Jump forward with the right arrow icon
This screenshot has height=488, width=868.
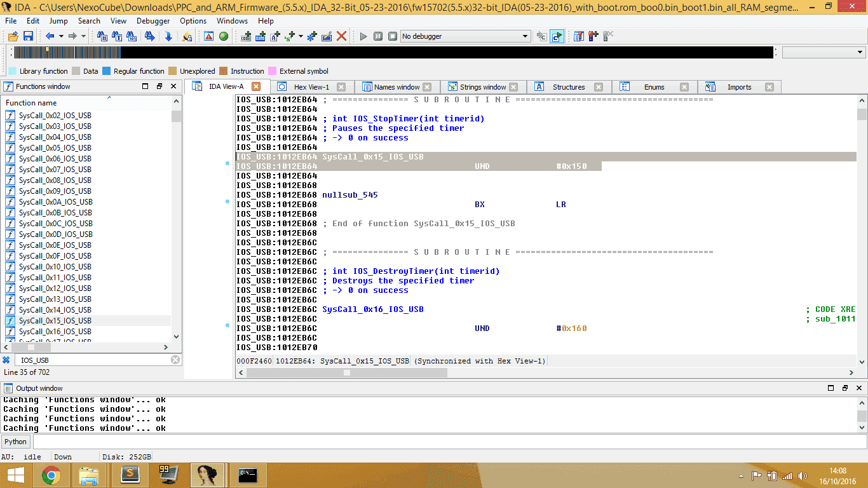point(72,36)
